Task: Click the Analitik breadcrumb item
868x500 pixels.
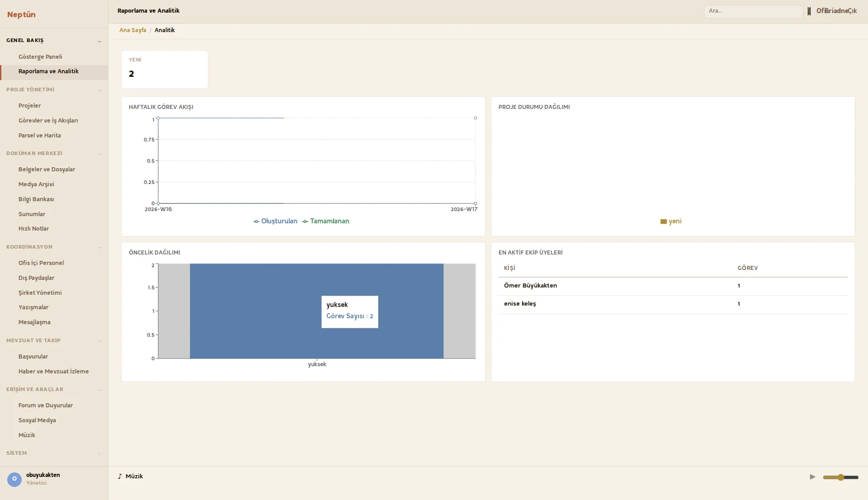Action: click(x=165, y=30)
